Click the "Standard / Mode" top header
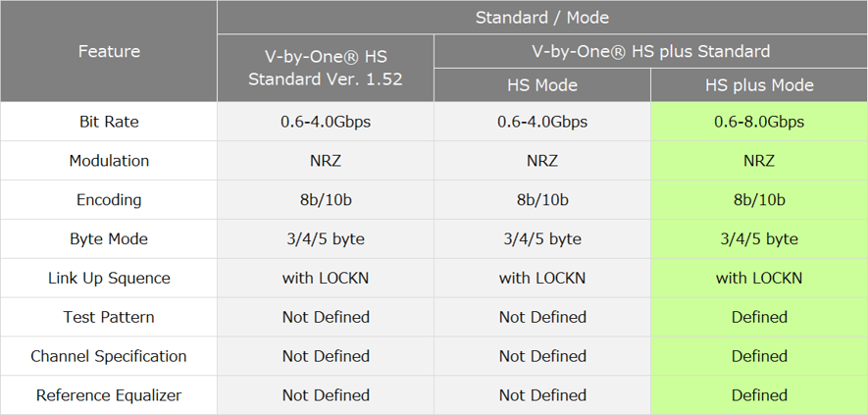The width and height of the screenshot is (868, 415). pos(541,18)
